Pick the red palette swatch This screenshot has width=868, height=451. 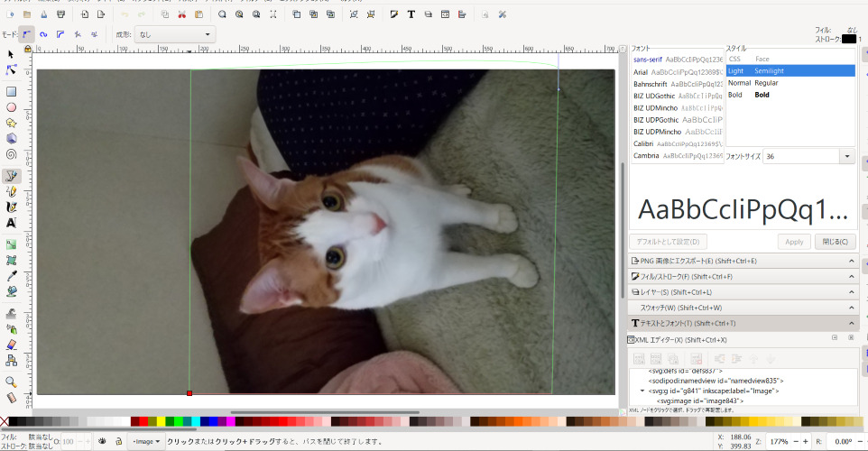coord(144,421)
